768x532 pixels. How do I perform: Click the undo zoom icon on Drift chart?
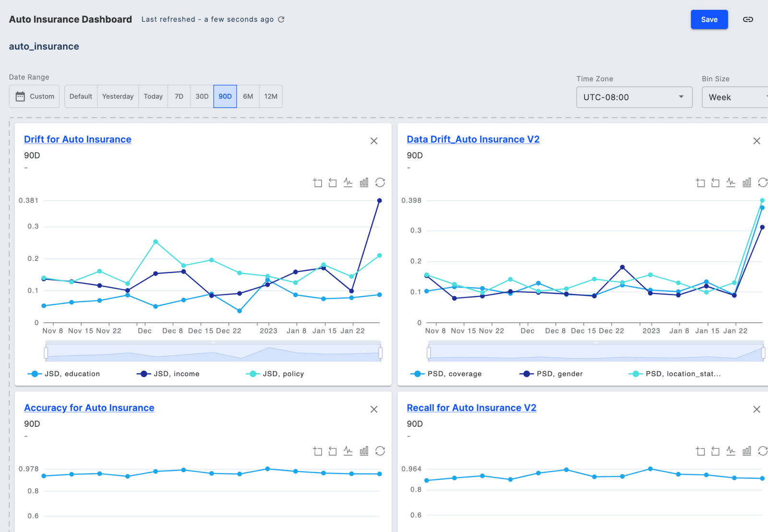[x=332, y=182]
